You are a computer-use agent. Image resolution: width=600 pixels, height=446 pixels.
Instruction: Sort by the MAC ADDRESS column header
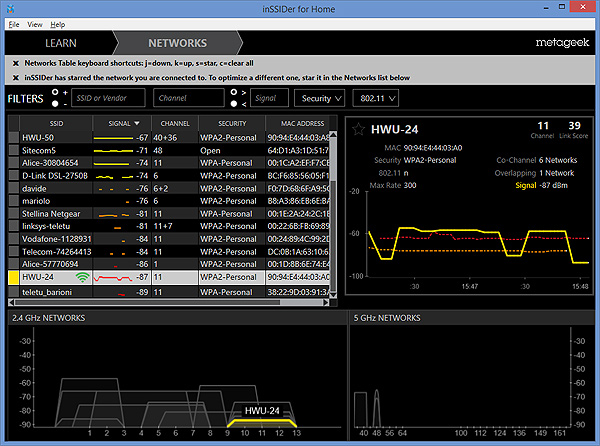tap(302, 124)
